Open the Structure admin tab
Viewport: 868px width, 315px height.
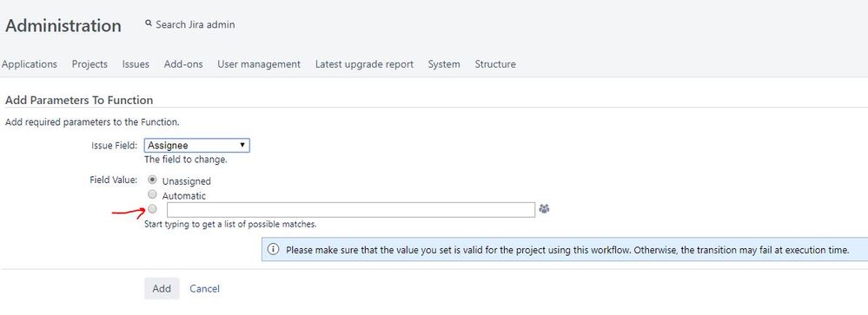tap(495, 64)
